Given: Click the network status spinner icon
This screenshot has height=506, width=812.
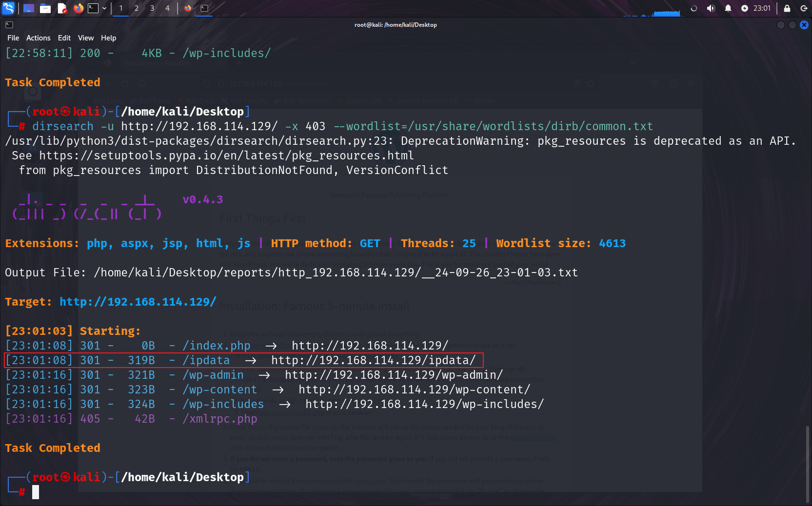Looking at the screenshot, I should coord(694,8).
